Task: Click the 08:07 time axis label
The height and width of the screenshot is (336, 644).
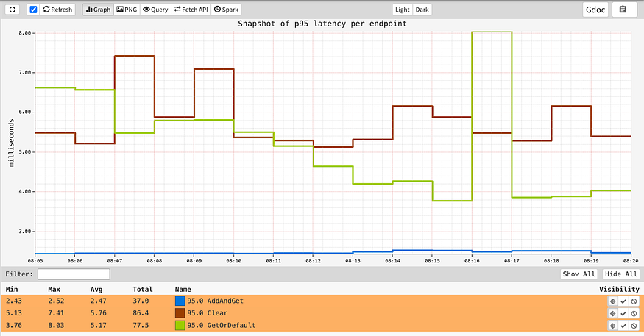Action: pyautogui.click(x=115, y=260)
